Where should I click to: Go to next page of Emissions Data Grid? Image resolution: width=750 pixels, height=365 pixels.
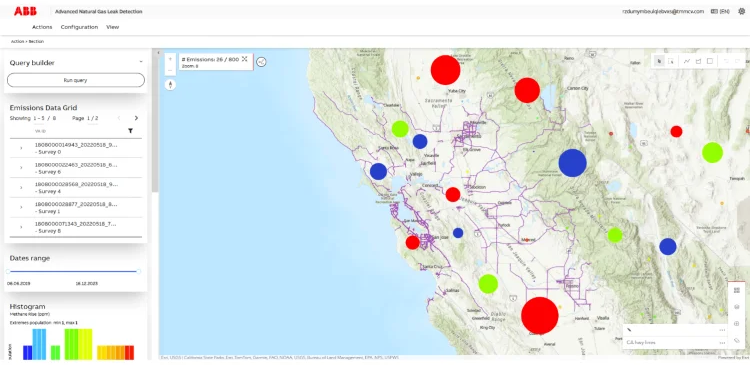[x=136, y=118]
